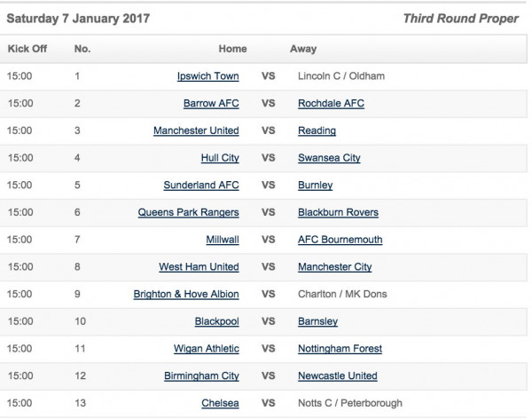
Task: Open the Ipswich Town team link
Action: 208,76
